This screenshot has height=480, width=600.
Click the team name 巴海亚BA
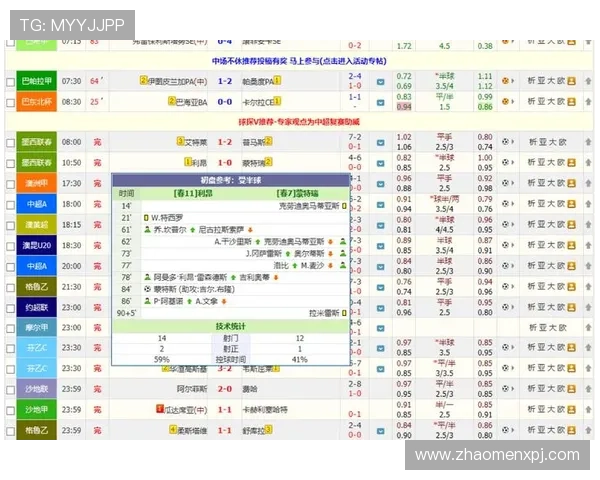point(192,102)
